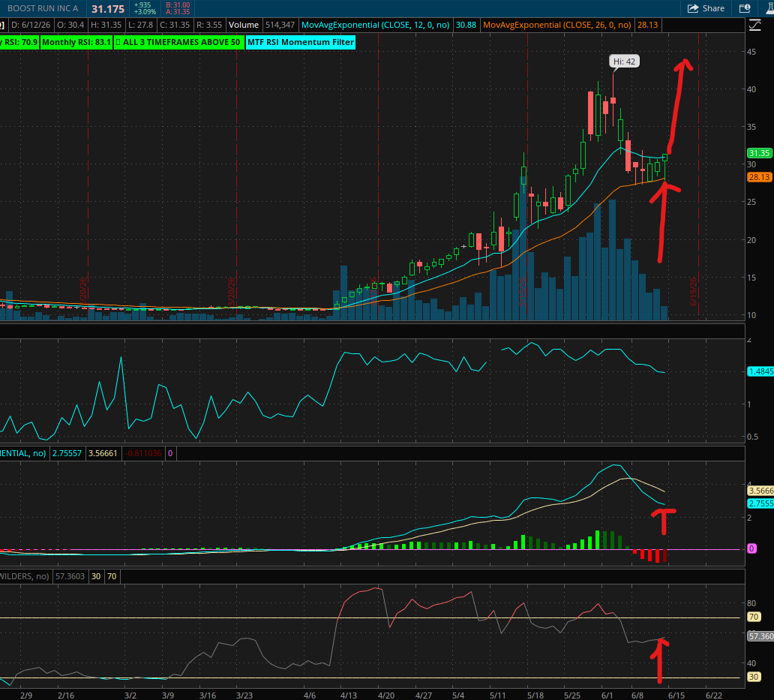Click the curve icon above the price axis
The width and height of the screenshot is (774, 700).
tap(754, 25)
